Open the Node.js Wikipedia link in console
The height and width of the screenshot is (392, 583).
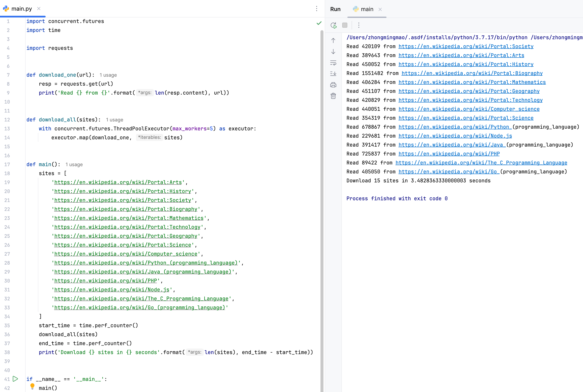tap(455, 136)
